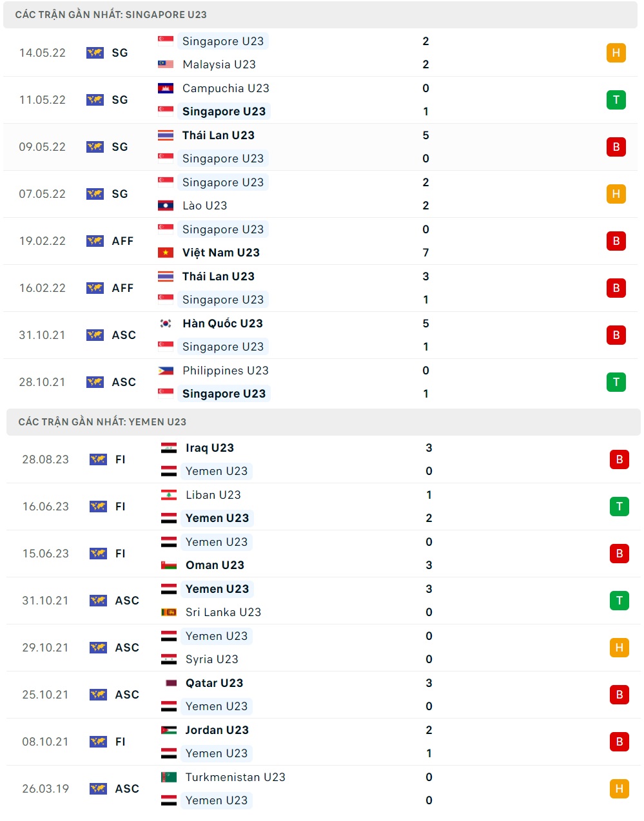
Task: Click the green T badge for Campuchia U23 match
Action: tap(616, 100)
